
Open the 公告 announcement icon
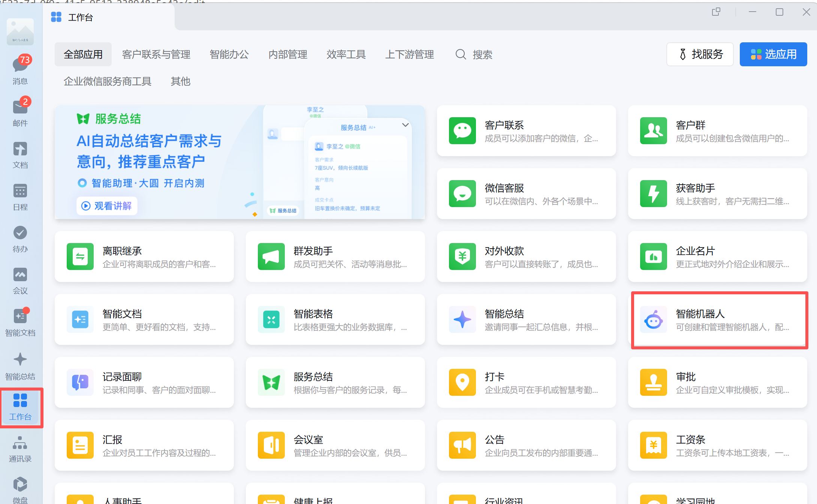462,445
